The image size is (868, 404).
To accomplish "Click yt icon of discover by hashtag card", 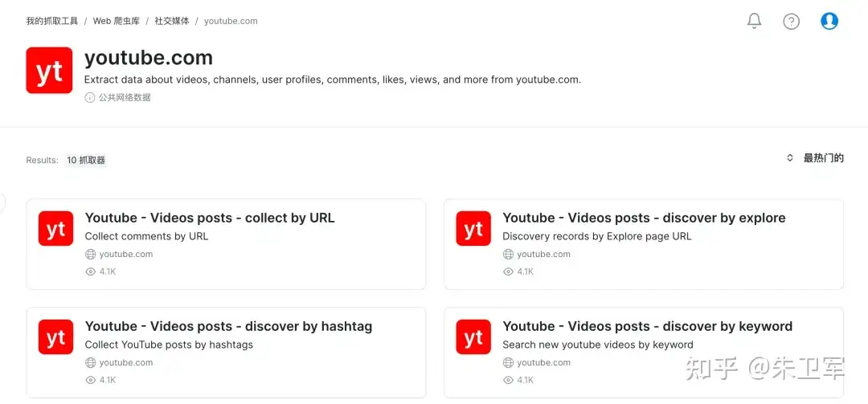I will 56,337.
